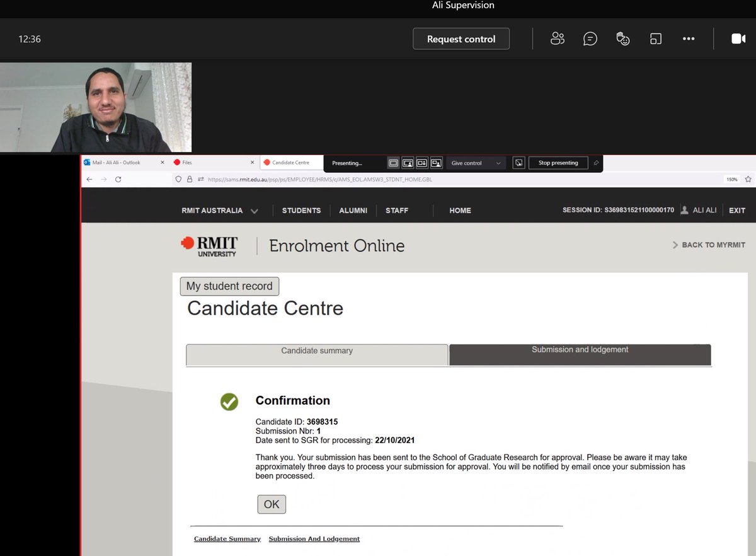756x556 pixels.
Task: Click the date 22/10/2021
Action: tap(395, 441)
